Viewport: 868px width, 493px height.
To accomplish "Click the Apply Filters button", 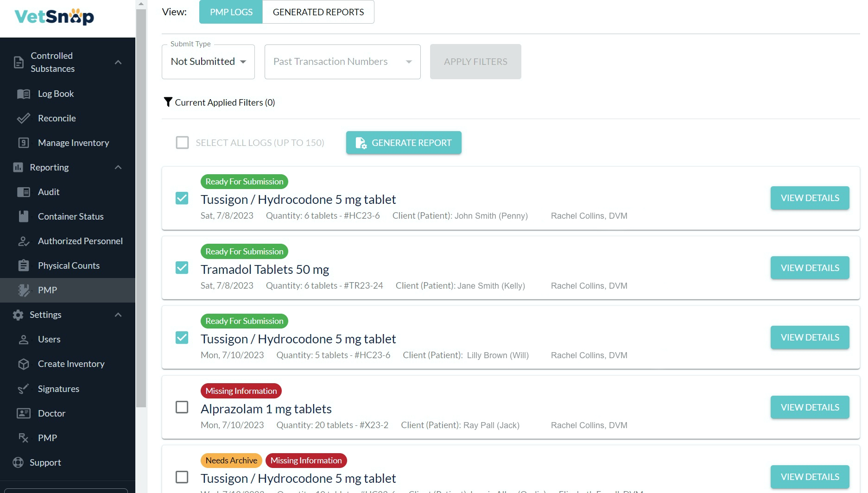I will [475, 62].
